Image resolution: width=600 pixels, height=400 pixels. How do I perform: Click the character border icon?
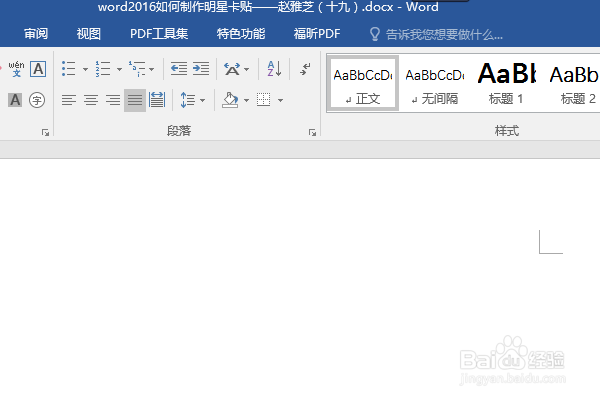click(38, 69)
